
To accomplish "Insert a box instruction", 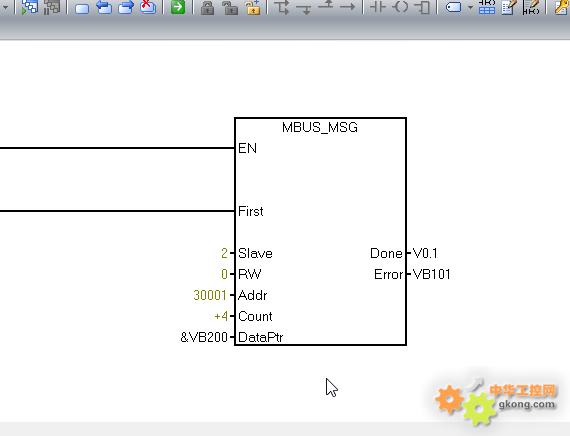I will pos(423,7).
